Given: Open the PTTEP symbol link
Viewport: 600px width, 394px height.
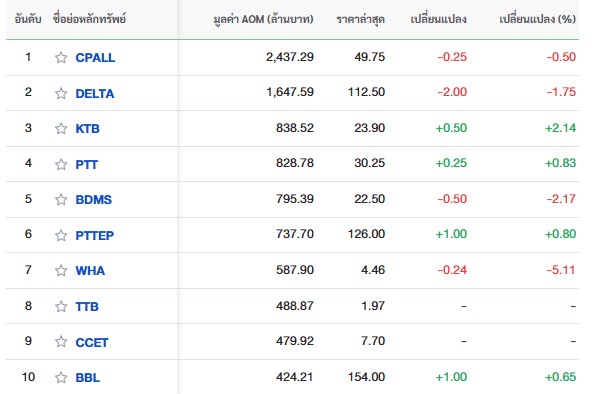Looking at the screenshot, I should tap(95, 235).
